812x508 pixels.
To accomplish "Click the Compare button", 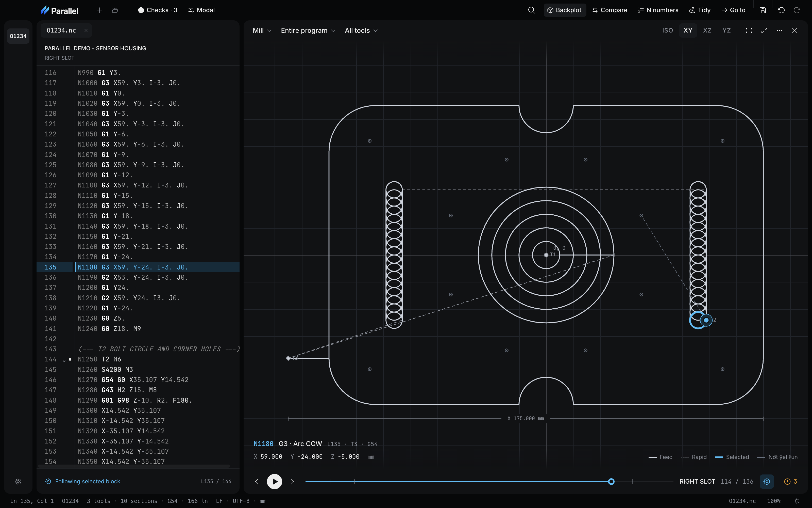I will (x=610, y=10).
